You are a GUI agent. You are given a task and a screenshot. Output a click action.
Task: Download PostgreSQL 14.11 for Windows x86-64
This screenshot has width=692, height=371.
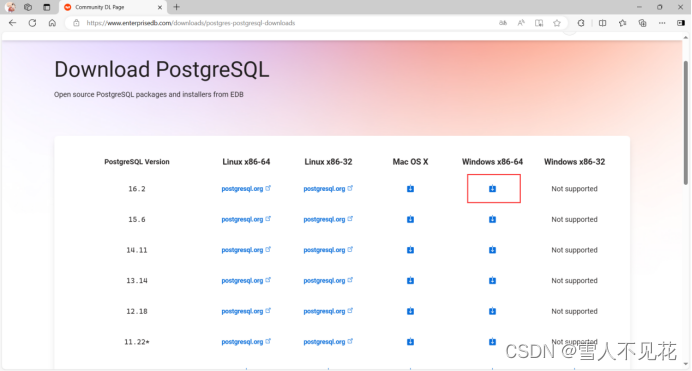tap(492, 250)
